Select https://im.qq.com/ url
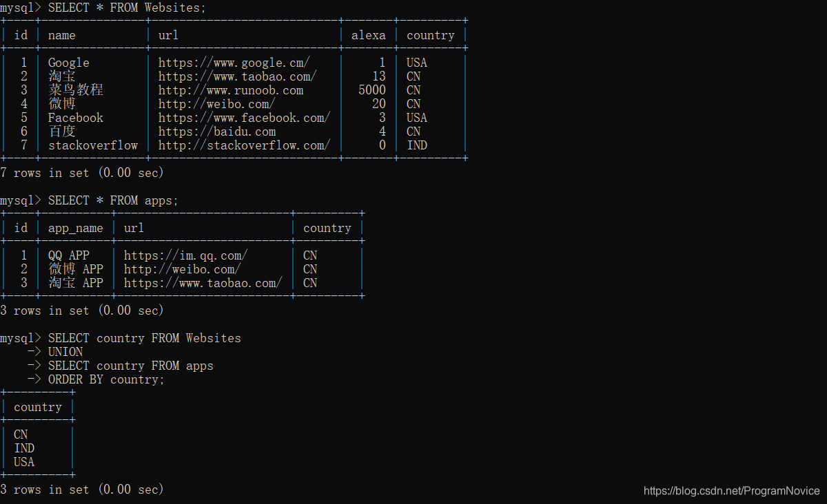This screenshot has width=827, height=504. (186, 255)
